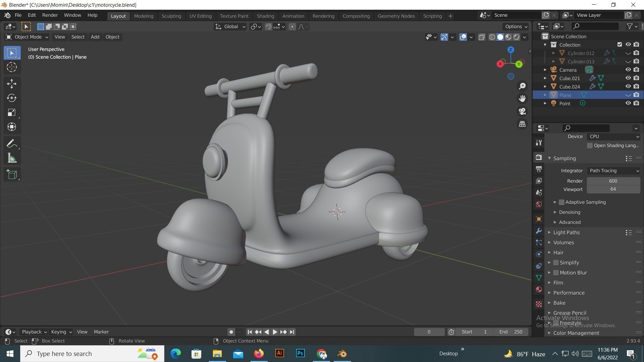Image resolution: width=644 pixels, height=362 pixels.
Task: Open the Physics properties tab
Action: tap(539, 254)
